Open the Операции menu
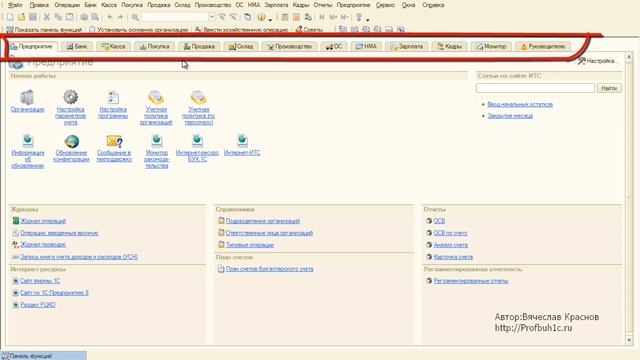 (x=67, y=5)
